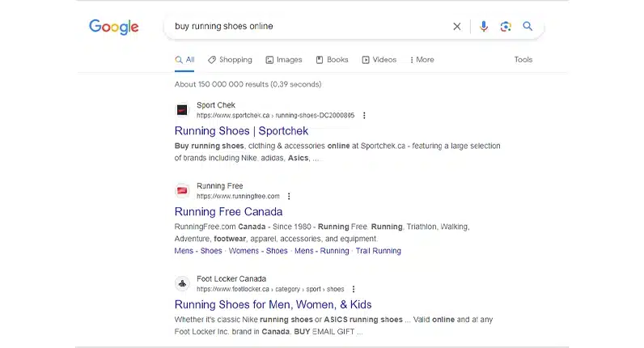The height and width of the screenshot is (348, 644).
Task: Submit search with magnifying glass icon
Action: tap(527, 26)
